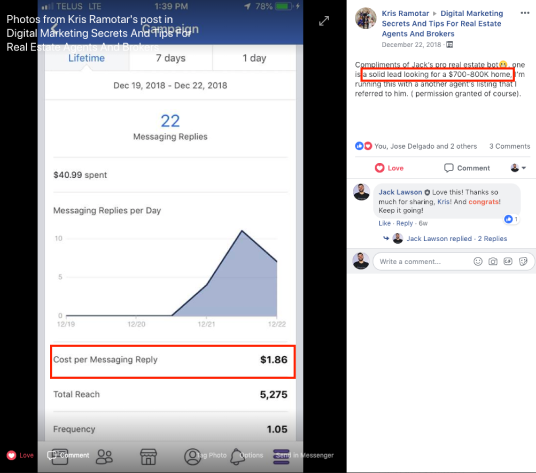Like Jack Lawson's comment
Viewport: 536px width, 473px height.
(x=384, y=223)
